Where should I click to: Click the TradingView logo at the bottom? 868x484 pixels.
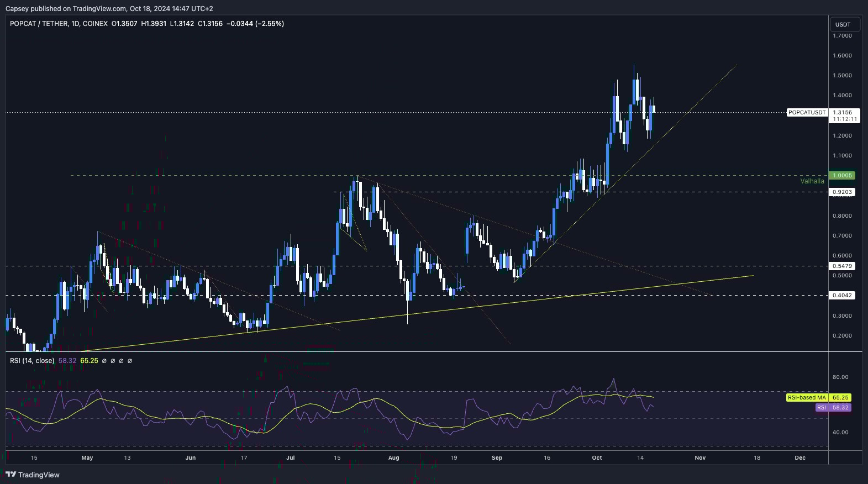point(33,475)
